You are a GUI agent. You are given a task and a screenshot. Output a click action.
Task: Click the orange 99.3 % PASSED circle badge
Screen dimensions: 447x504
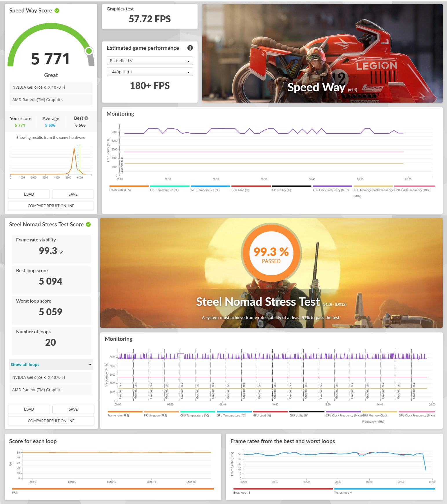[x=271, y=253]
